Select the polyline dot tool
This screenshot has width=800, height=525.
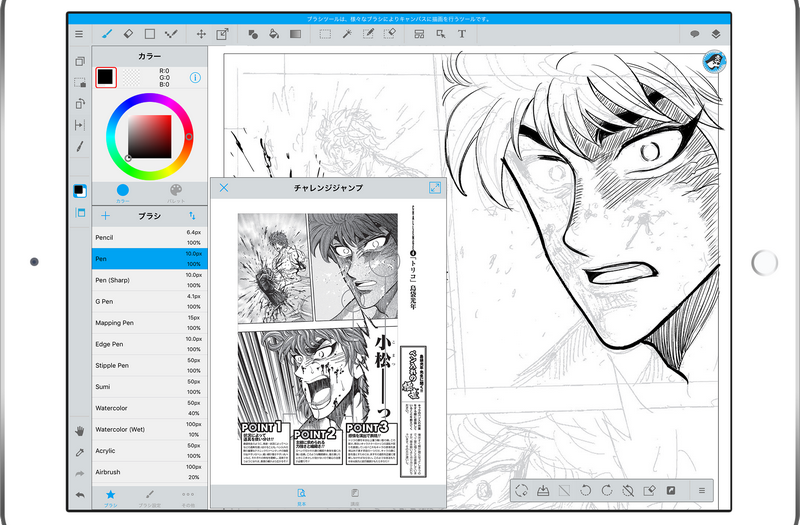click(171, 34)
